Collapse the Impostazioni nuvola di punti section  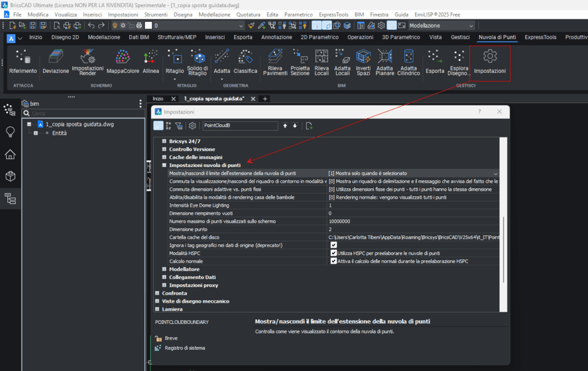pos(164,165)
